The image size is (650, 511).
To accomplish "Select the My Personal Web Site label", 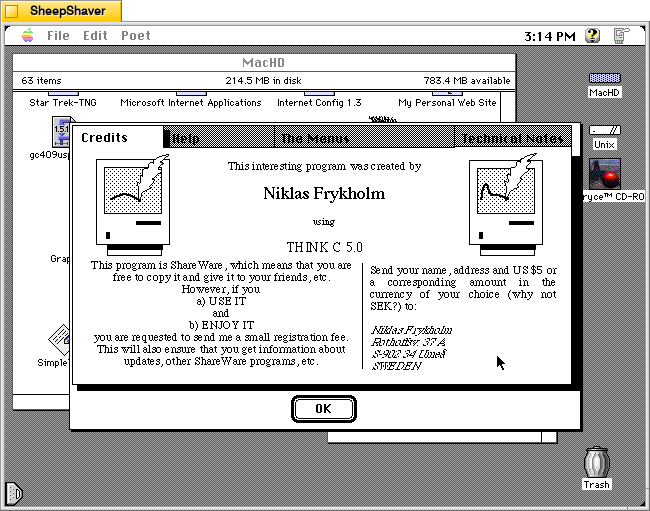I will [x=447, y=102].
